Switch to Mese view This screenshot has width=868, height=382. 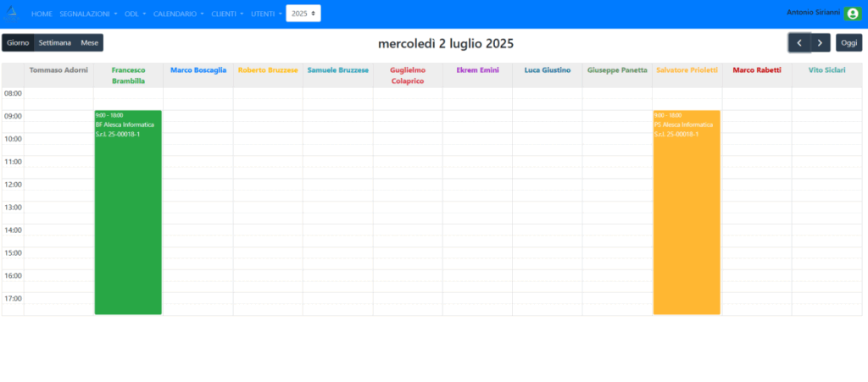click(x=89, y=42)
